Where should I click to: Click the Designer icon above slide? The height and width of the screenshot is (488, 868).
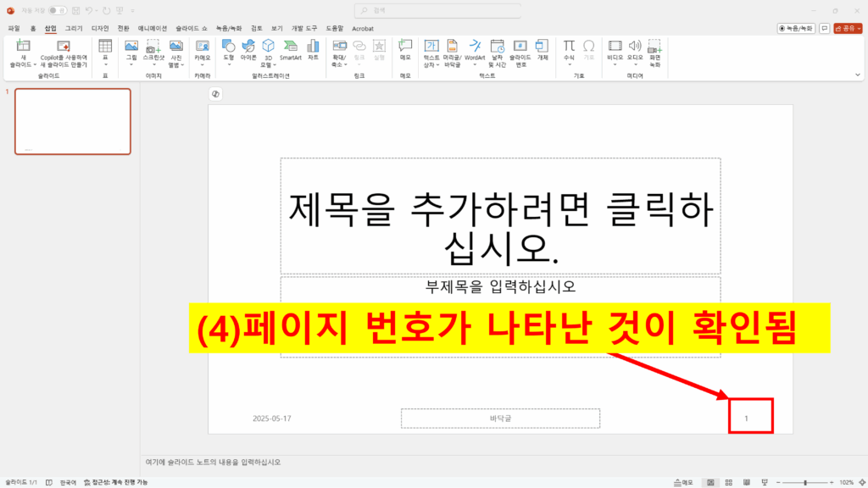coord(215,94)
